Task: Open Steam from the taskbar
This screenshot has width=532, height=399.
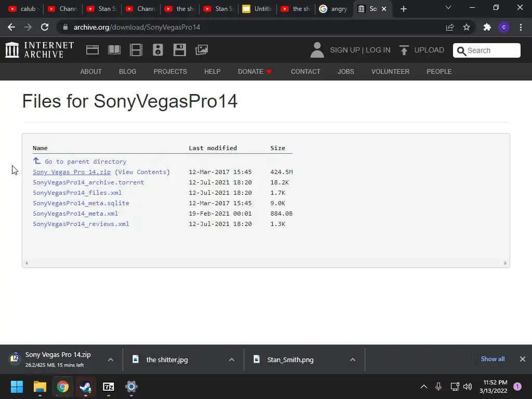Action: [86, 387]
